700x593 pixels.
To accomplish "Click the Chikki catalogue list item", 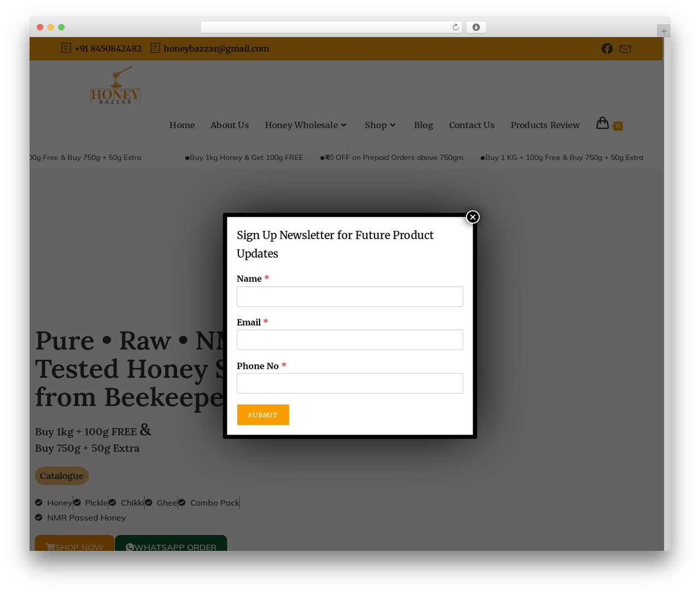I will coord(126,503).
